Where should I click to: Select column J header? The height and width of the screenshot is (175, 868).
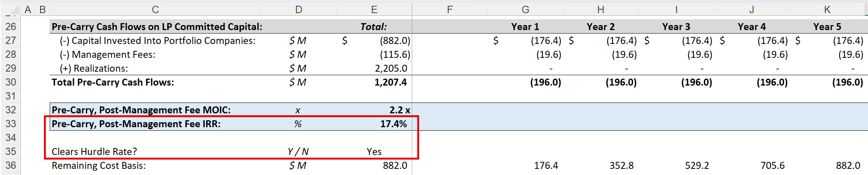point(752,10)
